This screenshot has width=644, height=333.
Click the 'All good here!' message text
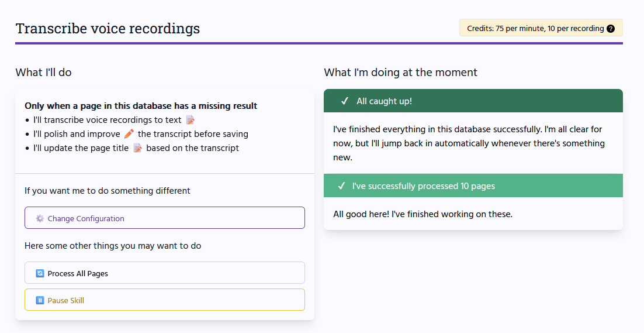[x=423, y=214]
